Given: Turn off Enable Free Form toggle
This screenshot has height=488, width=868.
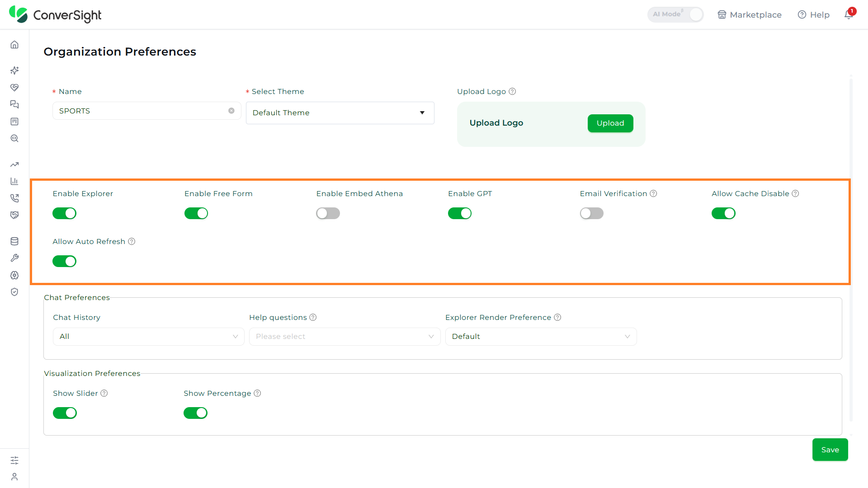Looking at the screenshot, I should coord(196,213).
